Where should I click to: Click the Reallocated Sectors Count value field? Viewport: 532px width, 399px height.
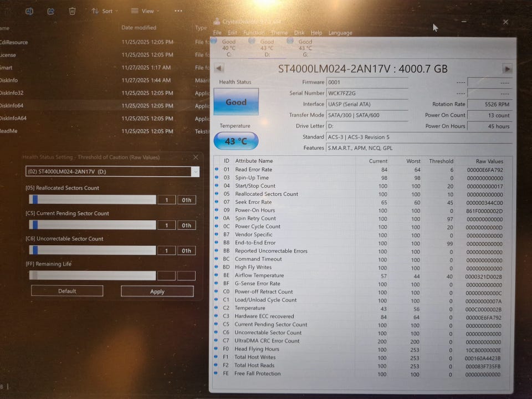pyautogui.click(x=167, y=200)
